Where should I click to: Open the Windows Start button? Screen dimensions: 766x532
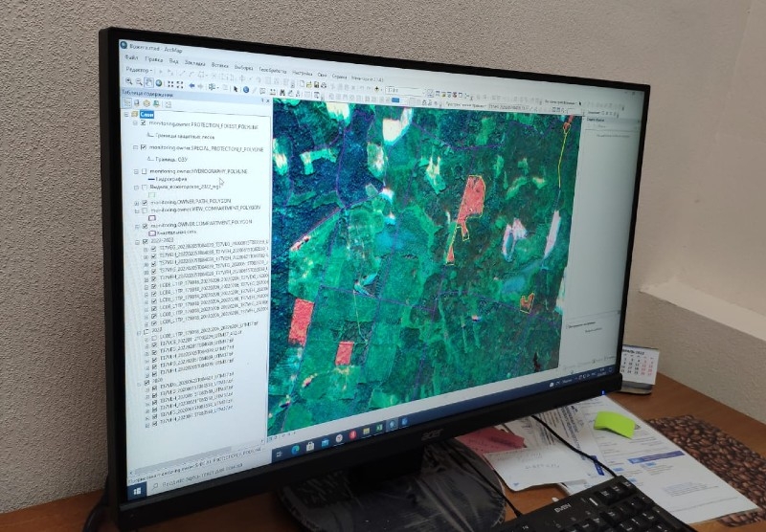coord(137,489)
